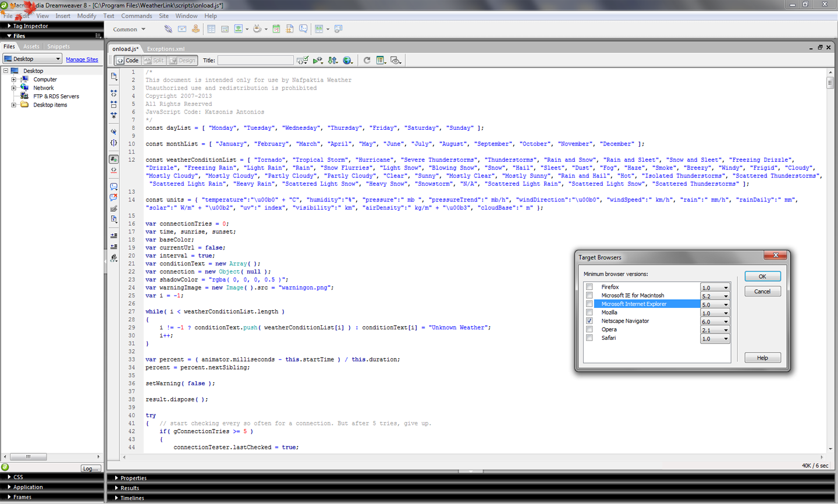The image size is (838, 504).
Task: Click the Validate Markup icon
Action: [x=318, y=61]
